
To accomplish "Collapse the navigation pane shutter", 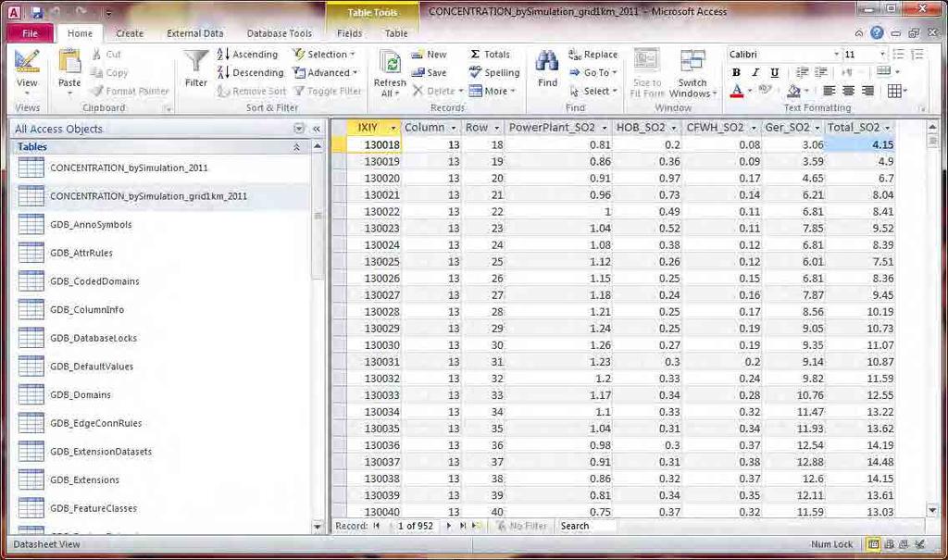I will [317, 129].
